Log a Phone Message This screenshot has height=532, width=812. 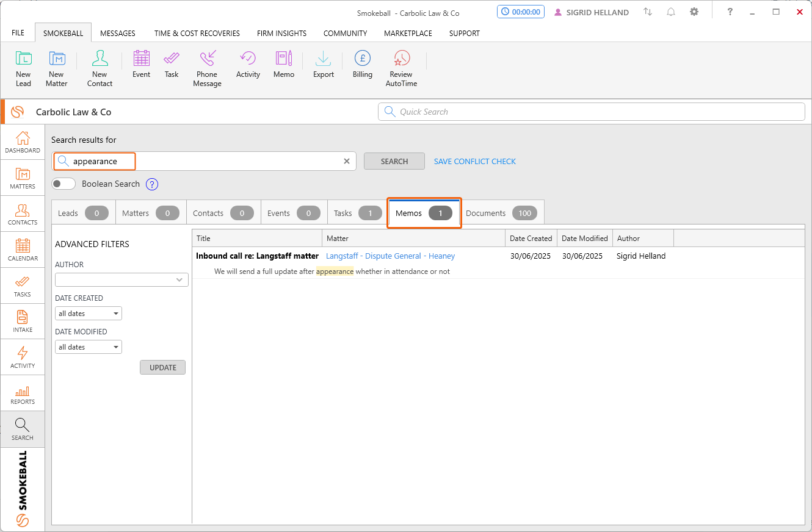coord(207,68)
